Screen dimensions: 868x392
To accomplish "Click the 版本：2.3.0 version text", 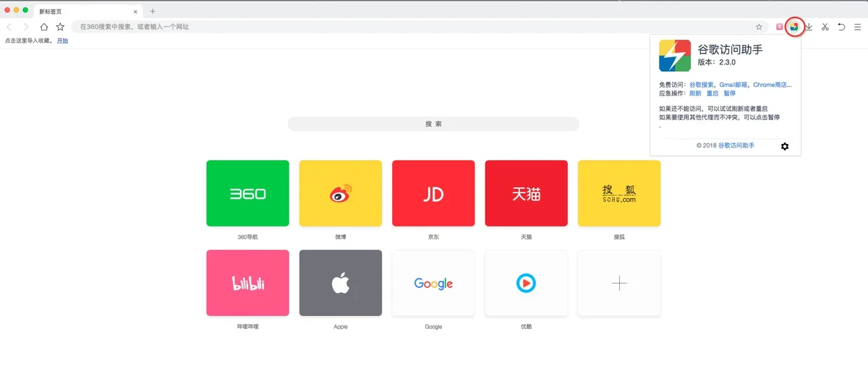I will pyautogui.click(x=717, y=63).
